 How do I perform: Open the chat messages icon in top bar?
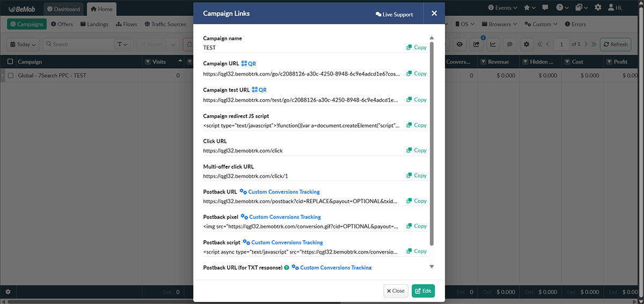[x=545, y=8]
